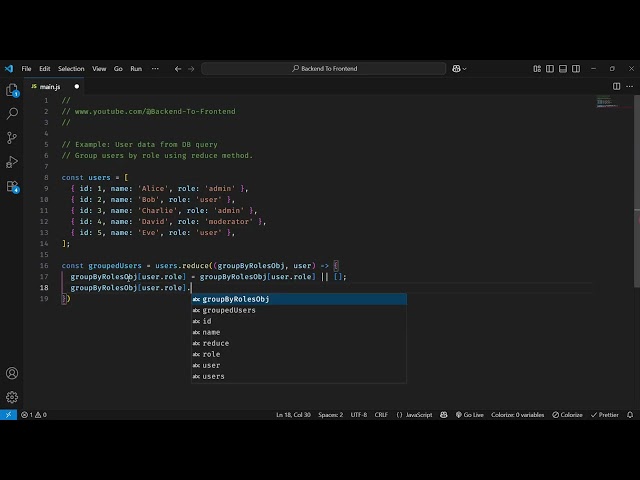Viewport: 640px width, 480px height.
Task: Open the Go menu
Action: [118, 69]
